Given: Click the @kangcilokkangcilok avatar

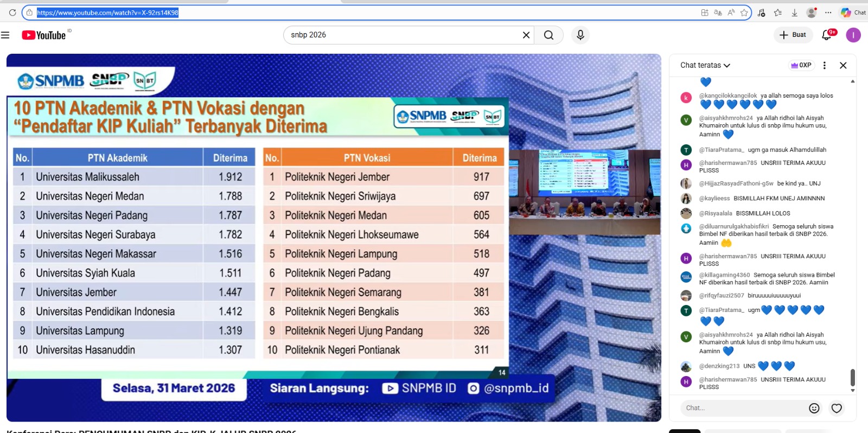Looking at the screenshot, I should (x=686, y=98).
